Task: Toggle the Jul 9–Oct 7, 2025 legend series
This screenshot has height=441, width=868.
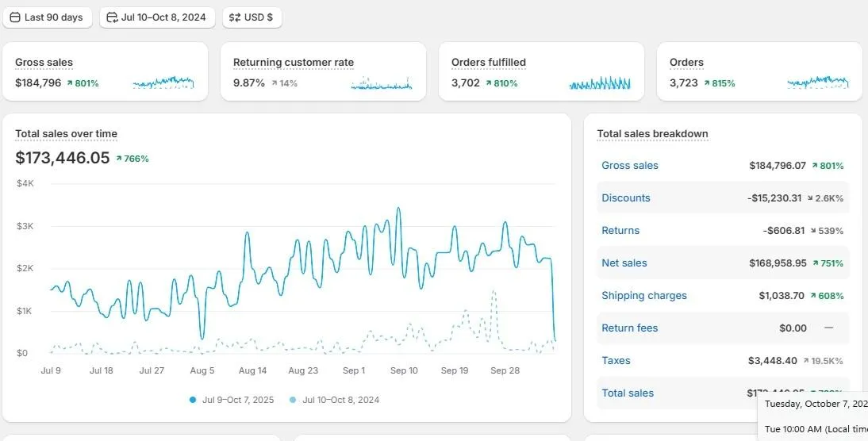Action: (232, 400)
